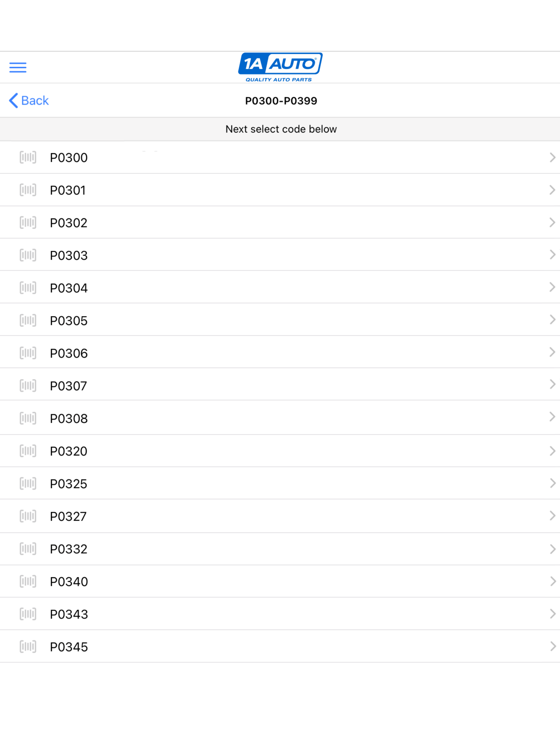
Task: Click the barcode icon beside P0306
Action: pyautogui.click(x=28, y=353)
